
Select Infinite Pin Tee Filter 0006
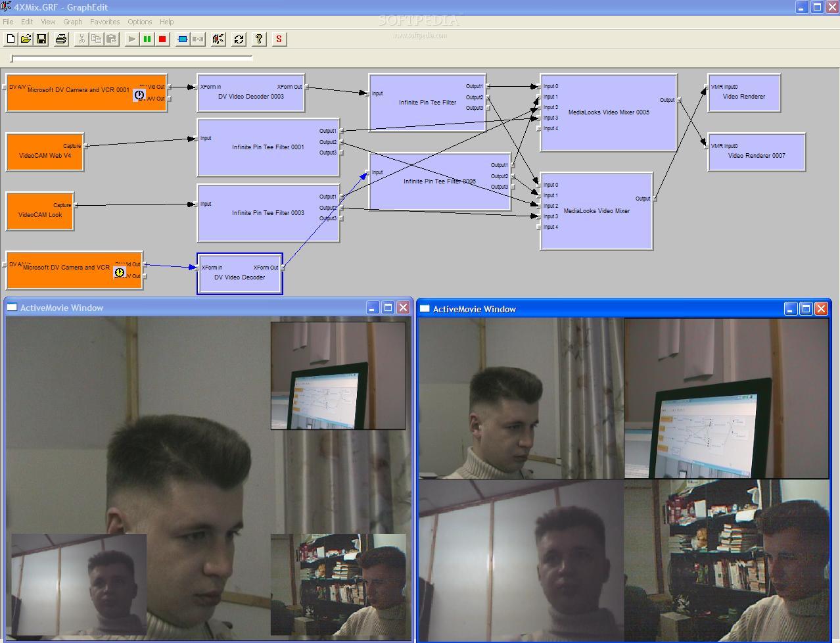[x=440, y=181]
